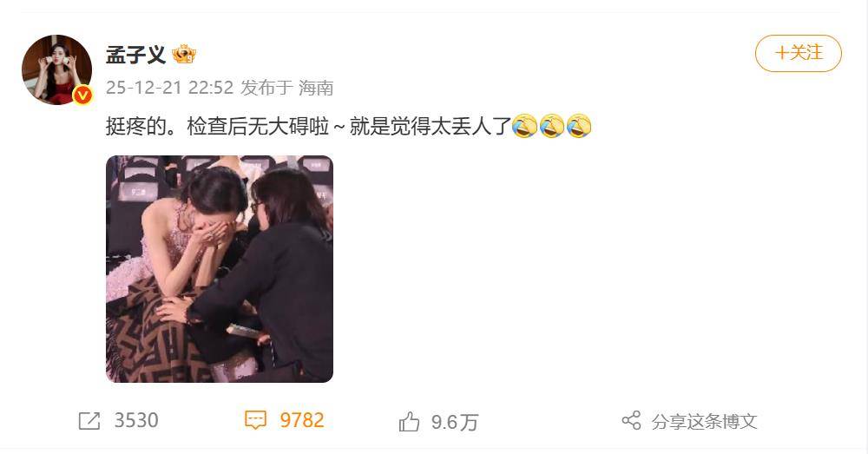Click the share nodes icon

pyautogui.click(x=631, y=421)
